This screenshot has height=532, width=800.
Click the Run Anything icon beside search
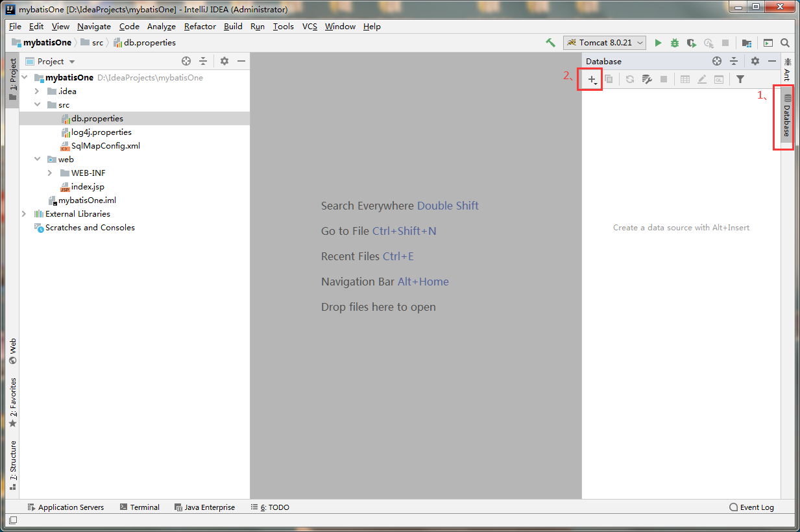pos(768,43)
